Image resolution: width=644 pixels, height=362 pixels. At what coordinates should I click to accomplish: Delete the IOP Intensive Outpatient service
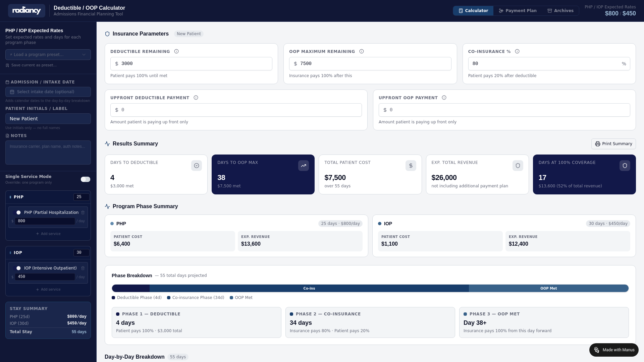click(83, 268)
